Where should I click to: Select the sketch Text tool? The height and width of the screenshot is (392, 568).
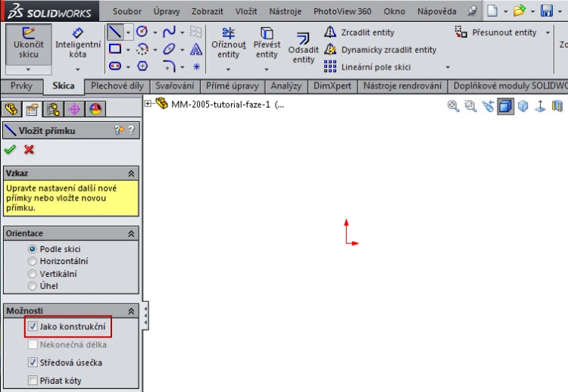click(x=196, y=49)
